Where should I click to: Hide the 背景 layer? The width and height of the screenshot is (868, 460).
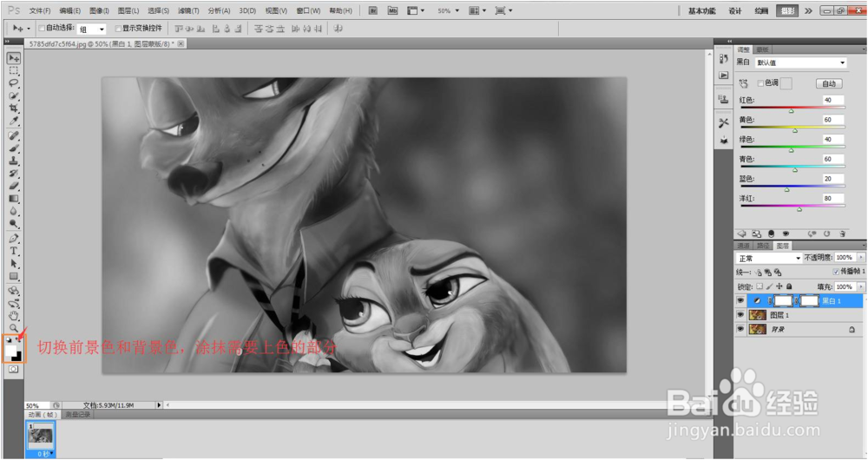(740, 329)
